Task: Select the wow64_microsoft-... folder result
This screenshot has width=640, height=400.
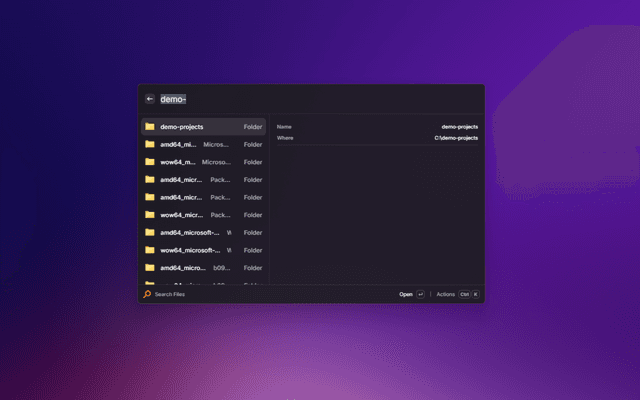Action: pos(204,249)
